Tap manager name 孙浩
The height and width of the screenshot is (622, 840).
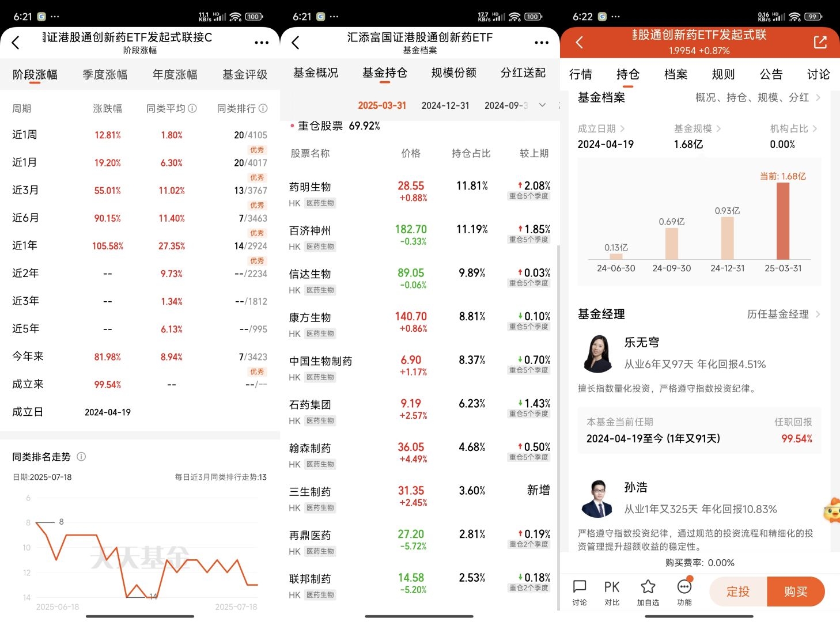pos(636,487)
